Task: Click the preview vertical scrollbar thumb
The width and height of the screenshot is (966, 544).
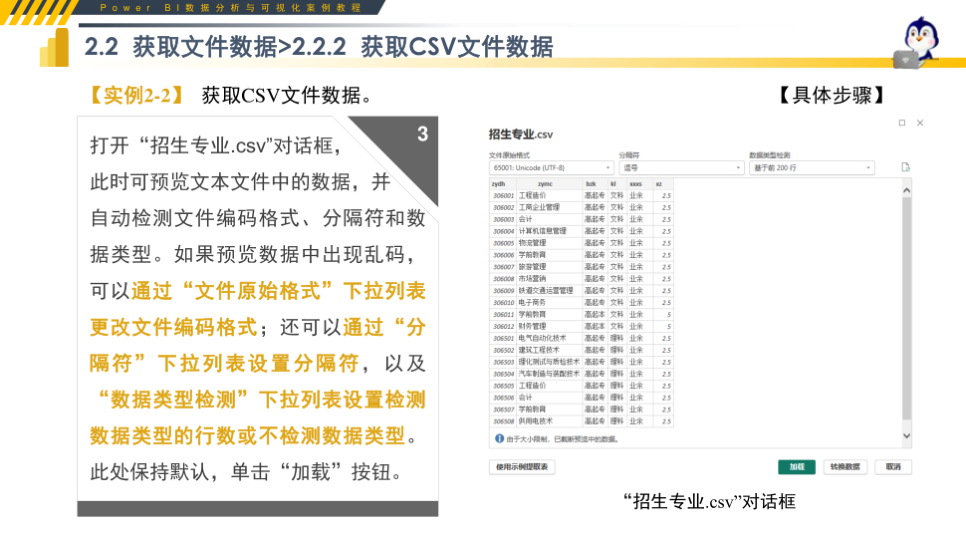Action: (x=906, y=308)
